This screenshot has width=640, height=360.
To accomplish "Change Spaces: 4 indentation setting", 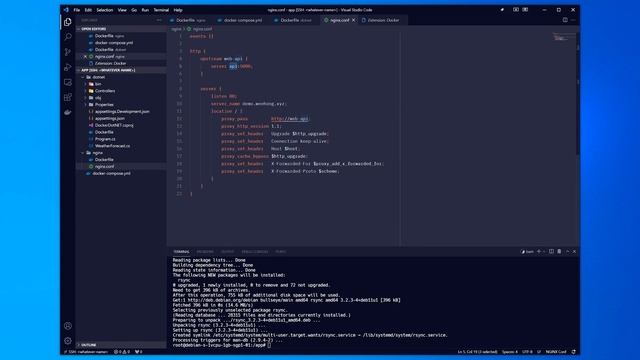I will point(509,352).
